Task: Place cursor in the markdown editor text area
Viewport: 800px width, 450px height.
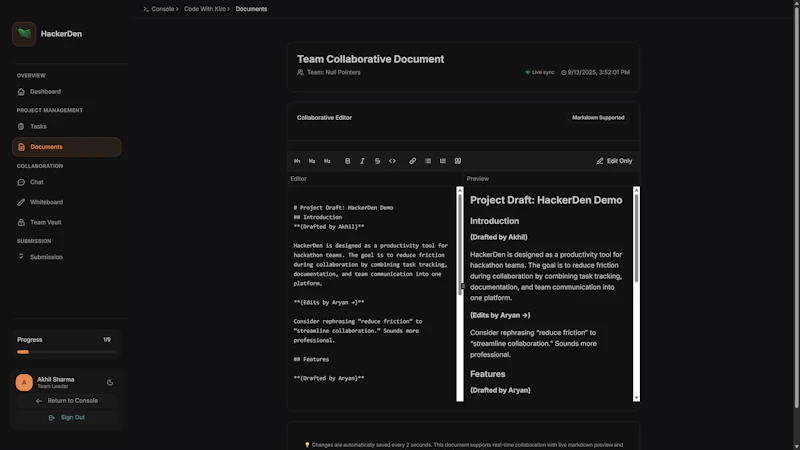Action: (373, 294)
